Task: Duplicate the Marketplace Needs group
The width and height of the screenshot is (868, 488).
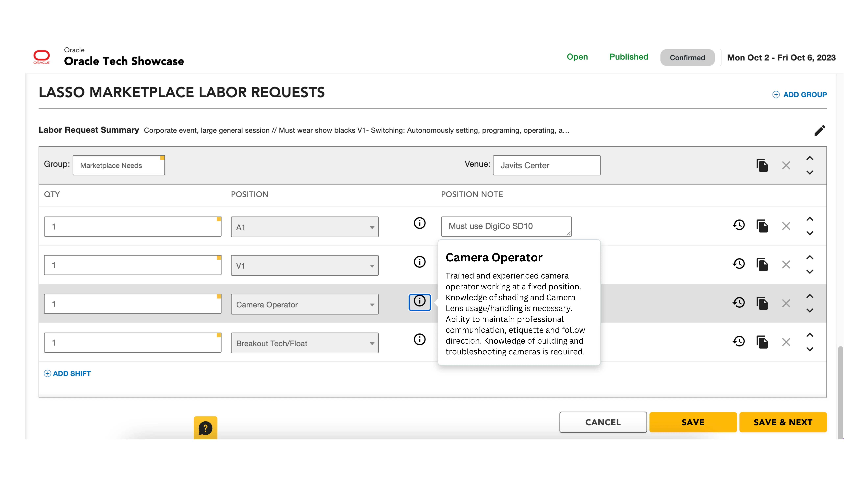Action: point(762,165)
